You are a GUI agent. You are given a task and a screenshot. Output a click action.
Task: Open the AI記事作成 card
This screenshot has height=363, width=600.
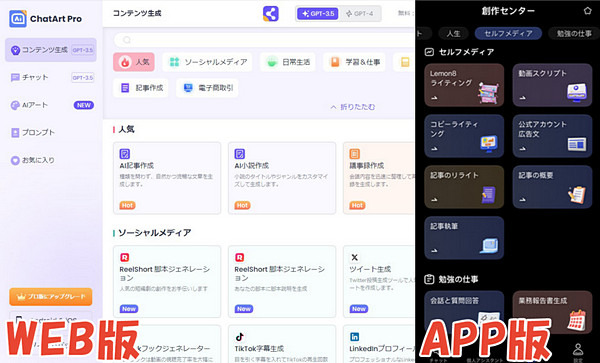point(167,178)
